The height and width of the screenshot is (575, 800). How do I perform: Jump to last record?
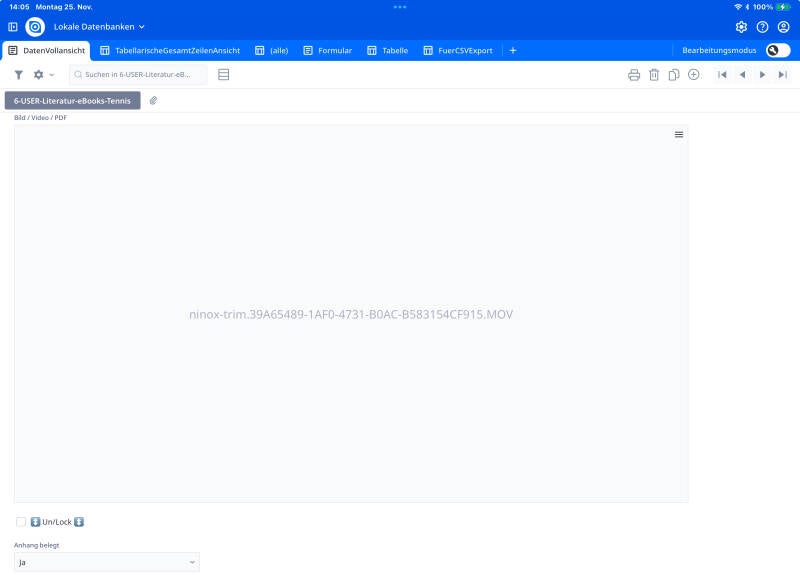tap(783, 75)
